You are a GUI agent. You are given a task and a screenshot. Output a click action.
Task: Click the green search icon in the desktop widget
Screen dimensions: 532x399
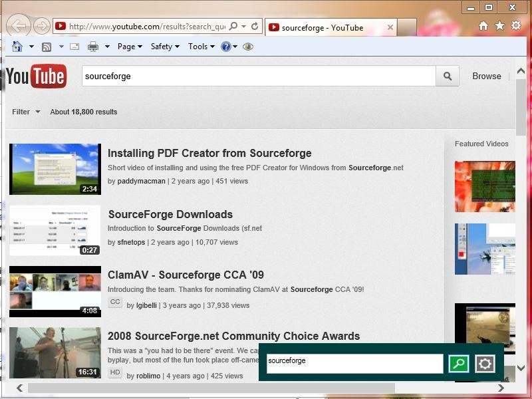coord(459,362)
